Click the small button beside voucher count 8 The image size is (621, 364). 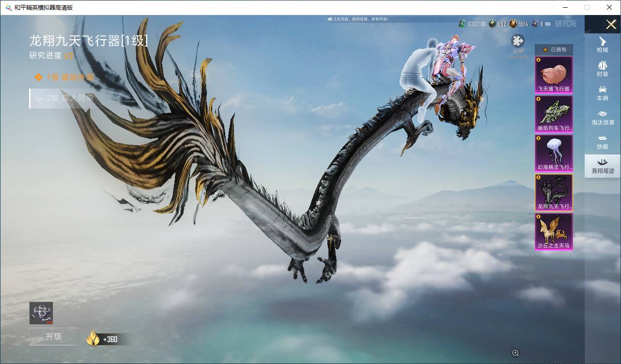coord(548,24)
